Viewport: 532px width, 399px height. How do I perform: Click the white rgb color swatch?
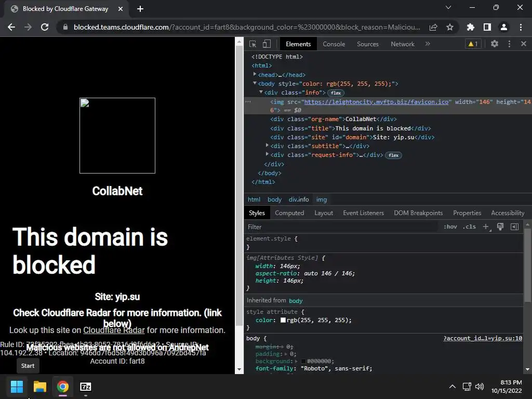[283, 320]
